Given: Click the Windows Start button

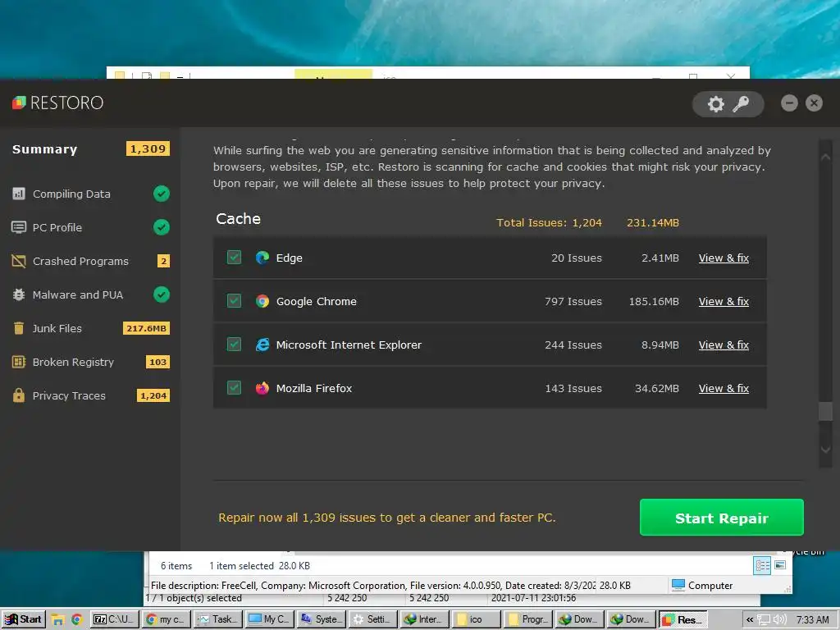Looking at the screenshot, I should (x=23, y=619).
